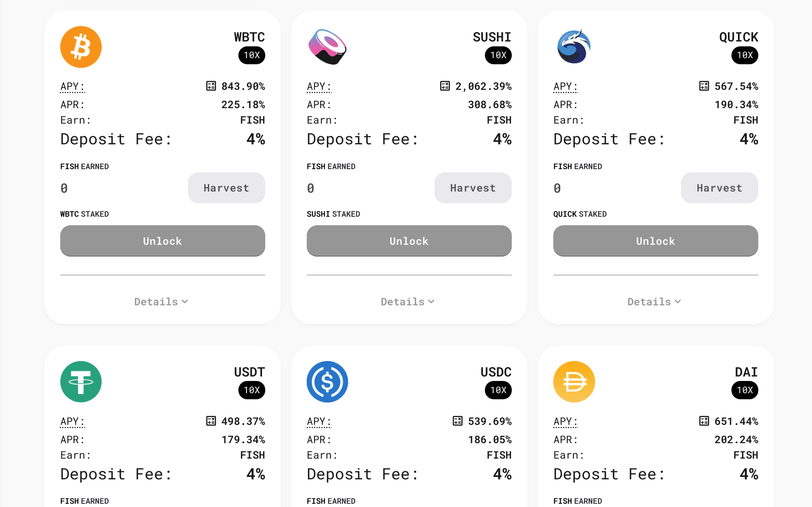Screen dimensions: 812x507
Task: Expand Details for the WBTC pool
Action: pos(162,302)
